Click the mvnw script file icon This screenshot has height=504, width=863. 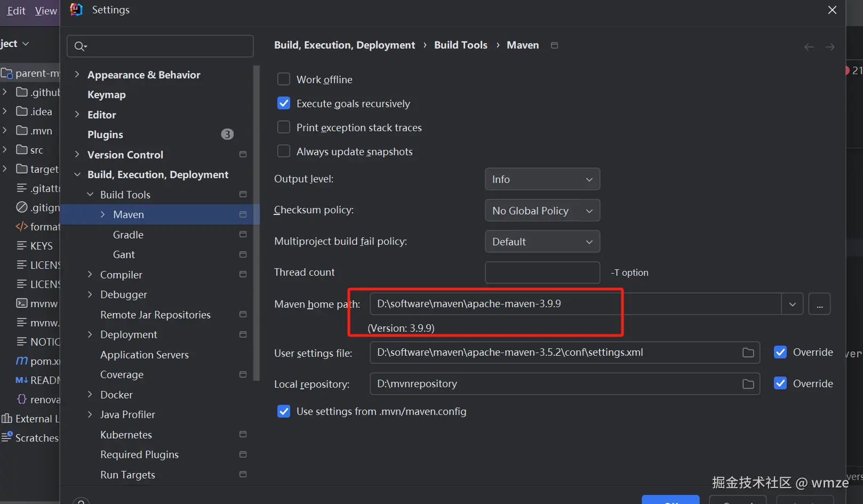[22, 303]
